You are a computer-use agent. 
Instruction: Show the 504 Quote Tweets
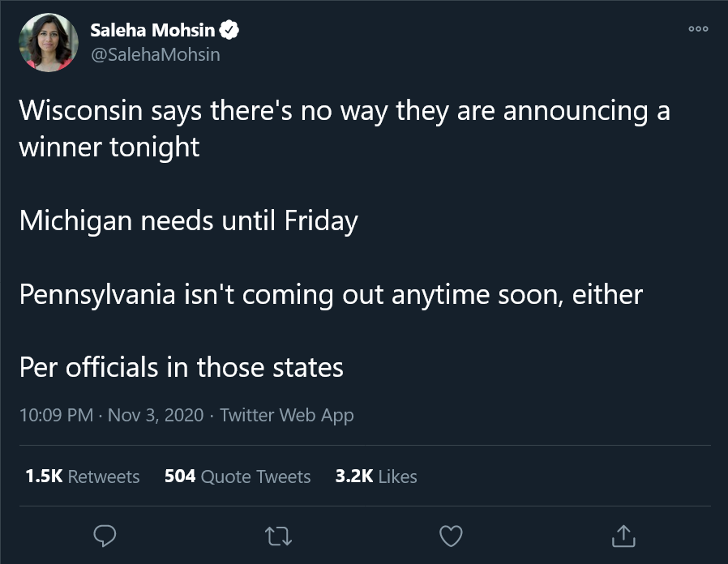coord(238,476)
